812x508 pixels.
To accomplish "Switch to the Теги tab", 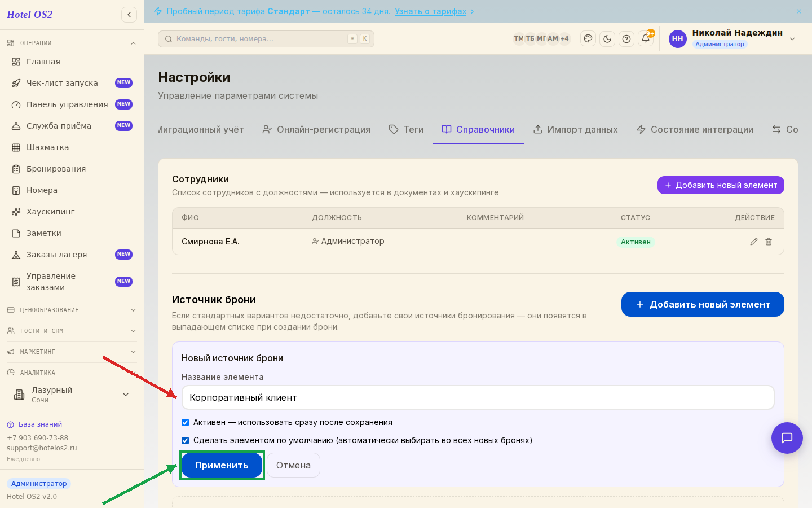I will point(406,129).
